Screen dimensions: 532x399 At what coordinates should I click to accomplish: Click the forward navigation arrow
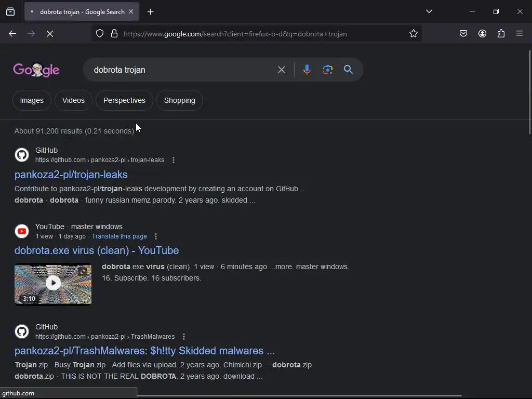click(x=31, y=34)
